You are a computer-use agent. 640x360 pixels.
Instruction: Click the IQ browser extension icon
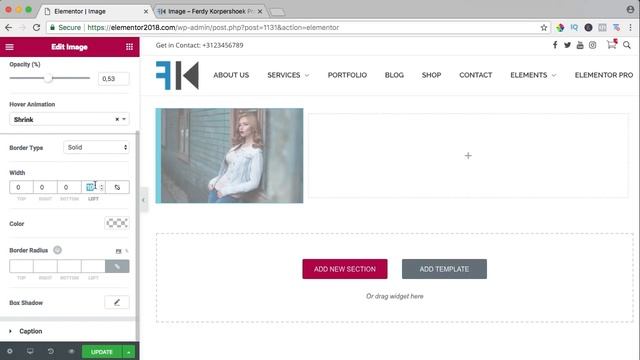coord(574,27)
